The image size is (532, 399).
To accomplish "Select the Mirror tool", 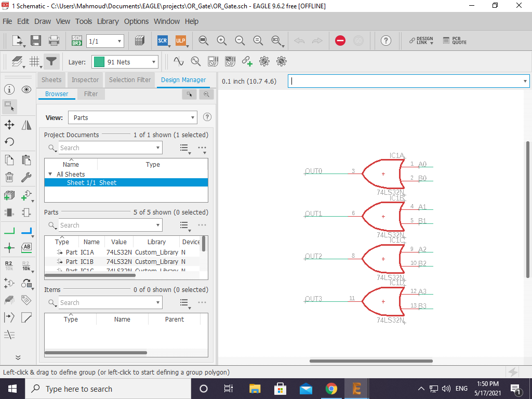I will tap(26, 125).
